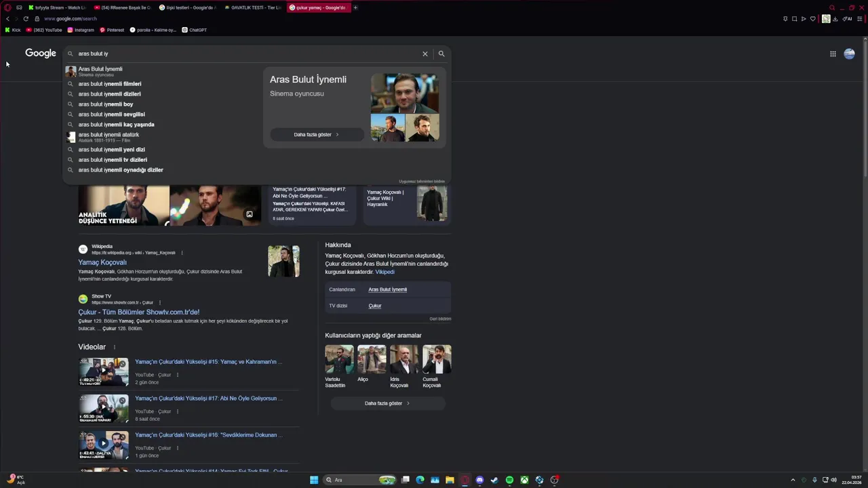Click the snapshot icon in address bar

click(795, 19)
